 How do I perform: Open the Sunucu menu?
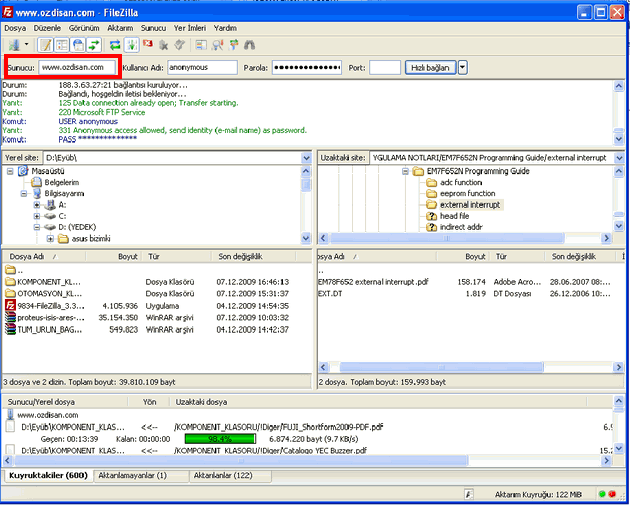153,28
